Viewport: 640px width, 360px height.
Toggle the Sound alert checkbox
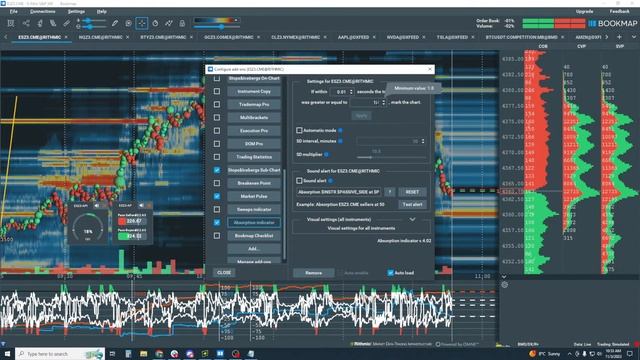299,180
